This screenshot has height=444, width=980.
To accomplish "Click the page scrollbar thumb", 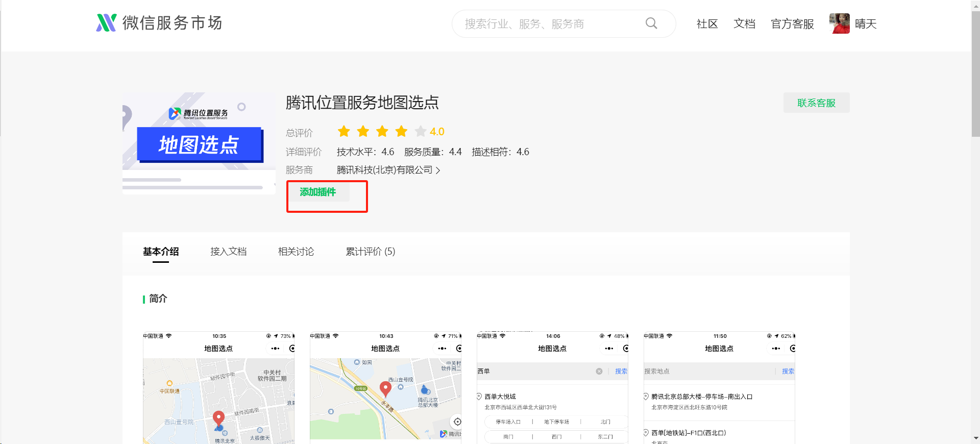I will coord(975,74).
